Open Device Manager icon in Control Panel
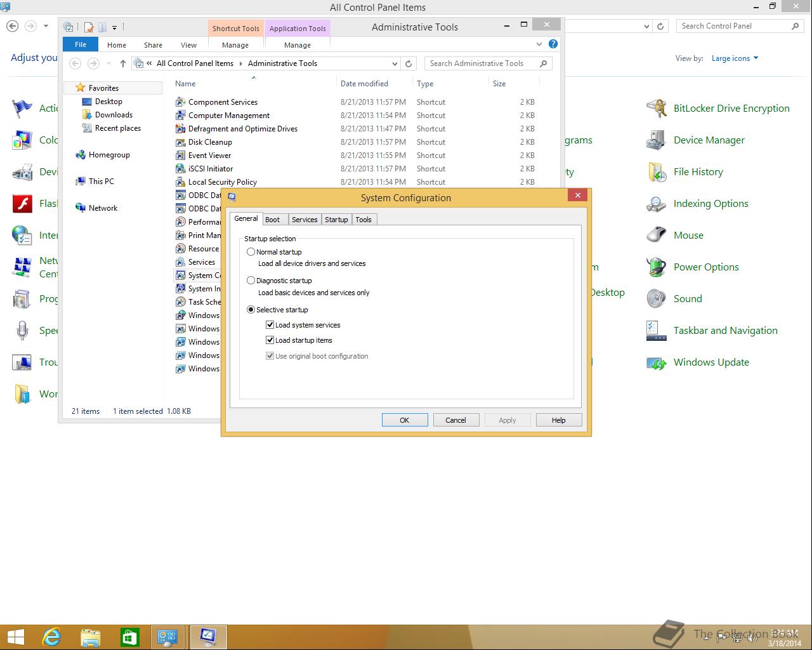 pyautogui.click(x=656, y=140)
